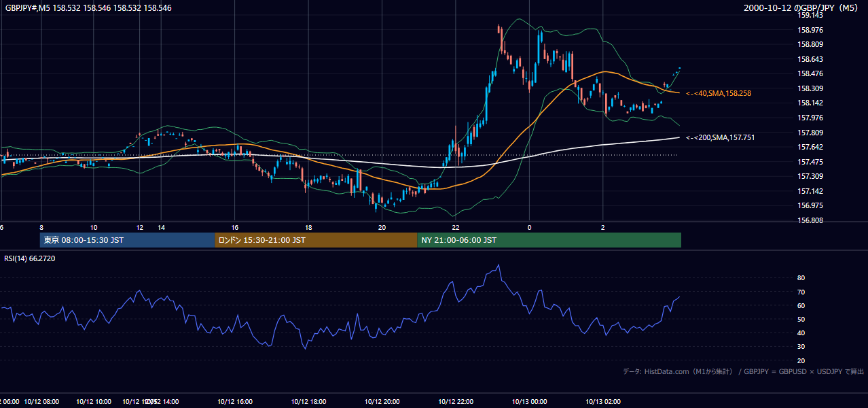Viewport: 868px width, 408px height.
Task: Click the HistData.com data source note
Action: pyautogui.click(x=743, y=371)
